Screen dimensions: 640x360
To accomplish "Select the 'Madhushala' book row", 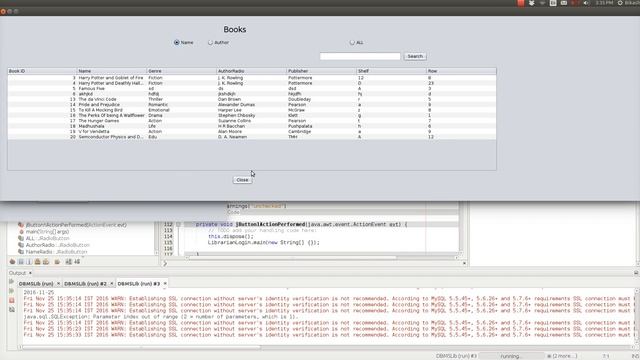I will pyautogui.click(x=252, y=126).
